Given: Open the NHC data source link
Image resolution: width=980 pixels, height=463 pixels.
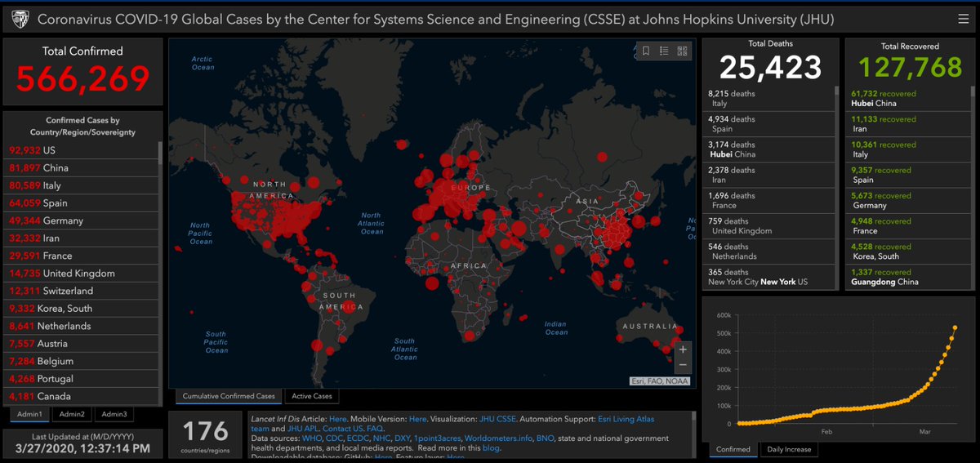Looking at the screenshot, I should (381, 438).
